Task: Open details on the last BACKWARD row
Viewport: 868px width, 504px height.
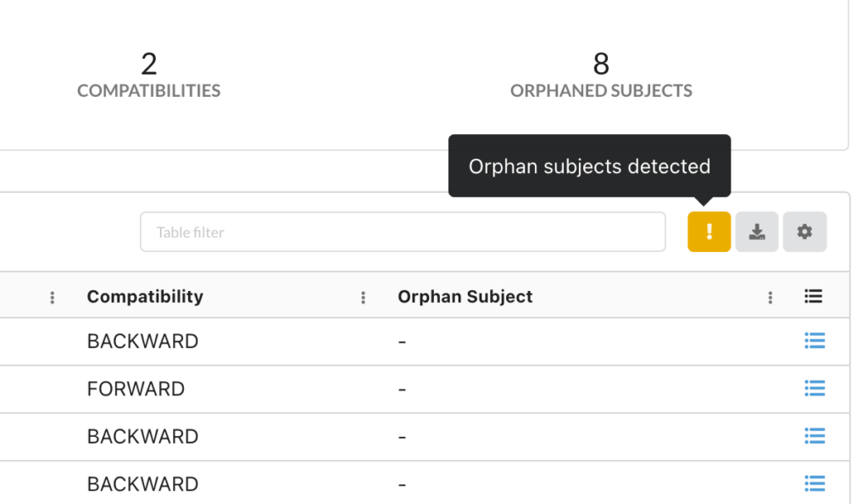Action: point(814,484)
